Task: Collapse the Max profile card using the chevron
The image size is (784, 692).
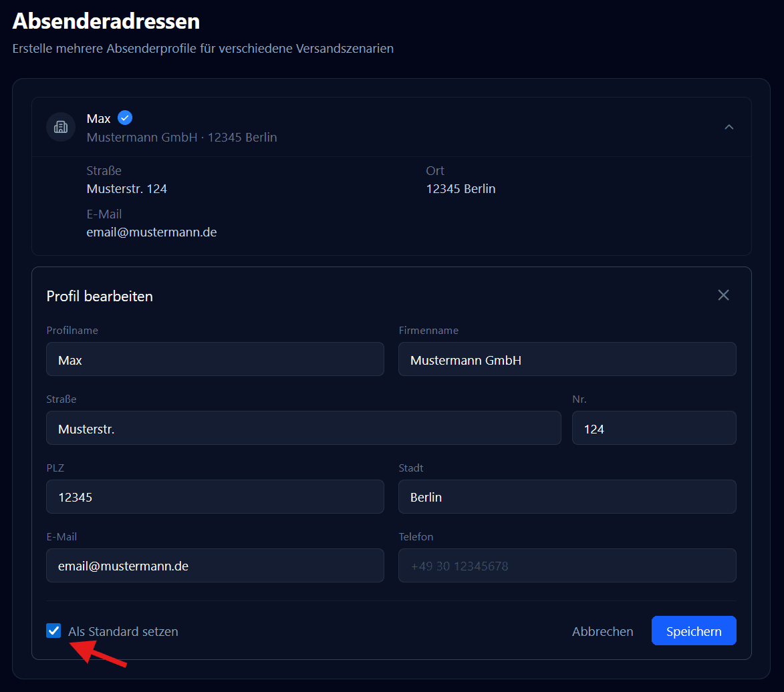Action: tap(729, 127)
